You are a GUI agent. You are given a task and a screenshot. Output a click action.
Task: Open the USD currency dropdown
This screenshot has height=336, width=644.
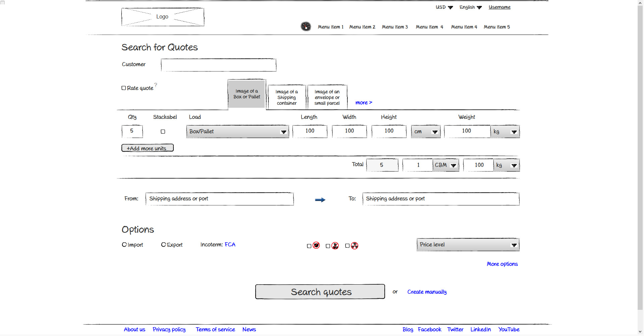point(444,7)
